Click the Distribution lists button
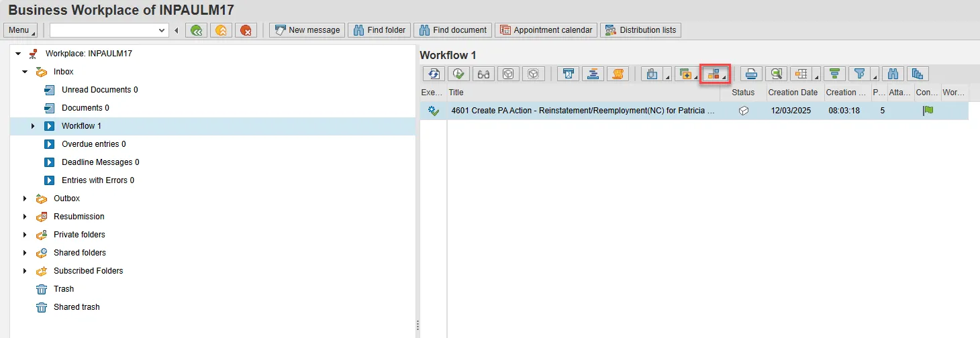 [640, 30]
